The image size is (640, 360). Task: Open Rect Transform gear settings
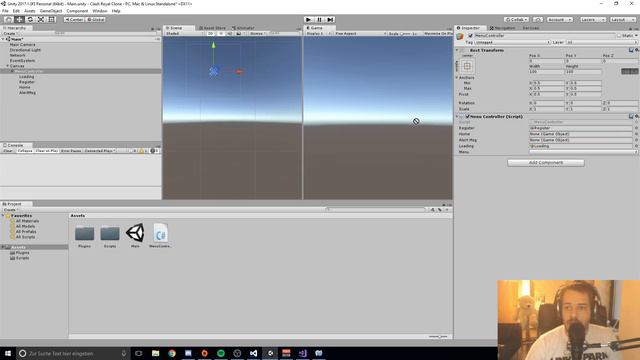[636, 50]
